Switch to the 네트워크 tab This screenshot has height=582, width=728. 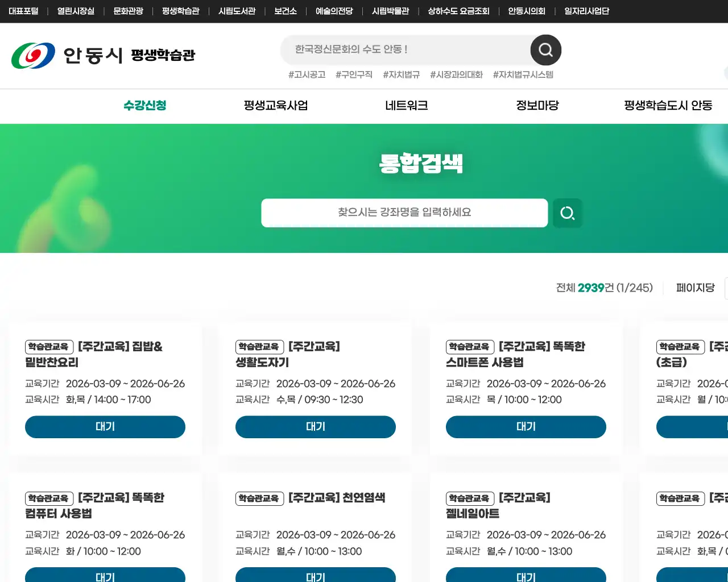[406, 106]
